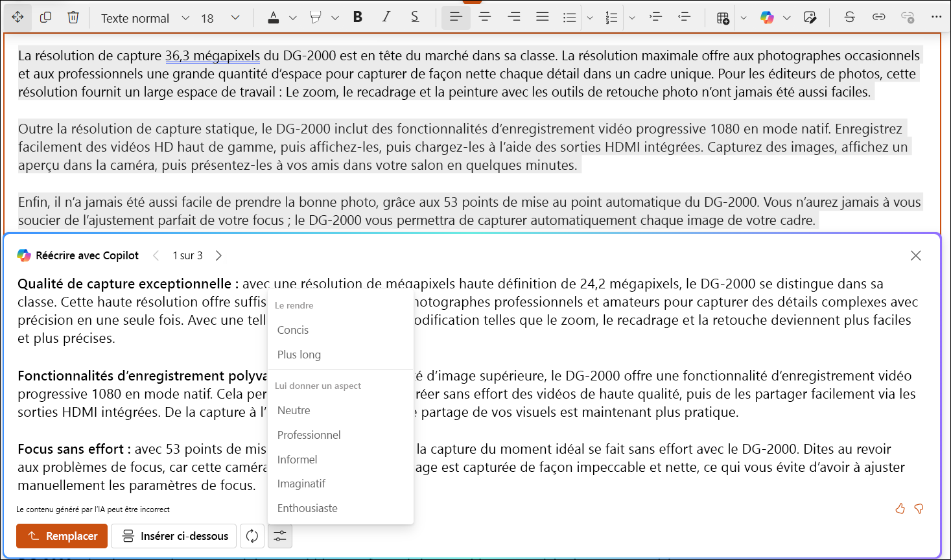
Task: Apply a numbered list
Action: coord(611,17)
